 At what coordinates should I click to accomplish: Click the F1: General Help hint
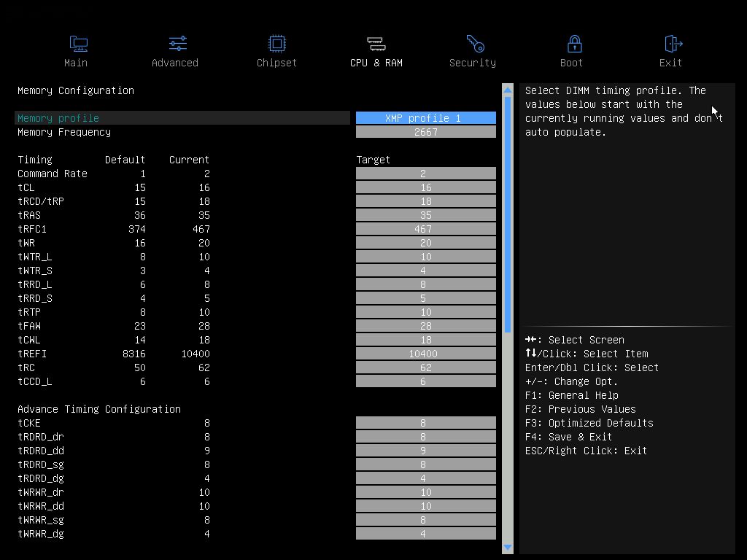coord(572,395)
